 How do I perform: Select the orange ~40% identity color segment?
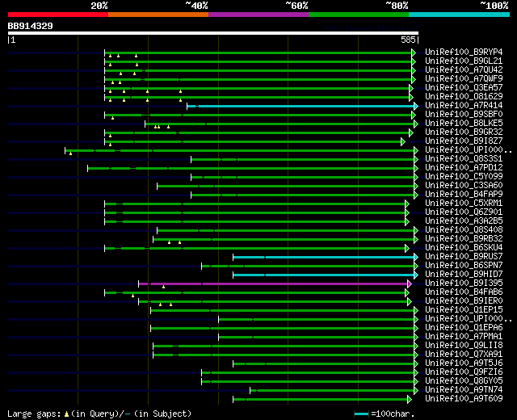[158, 15]
